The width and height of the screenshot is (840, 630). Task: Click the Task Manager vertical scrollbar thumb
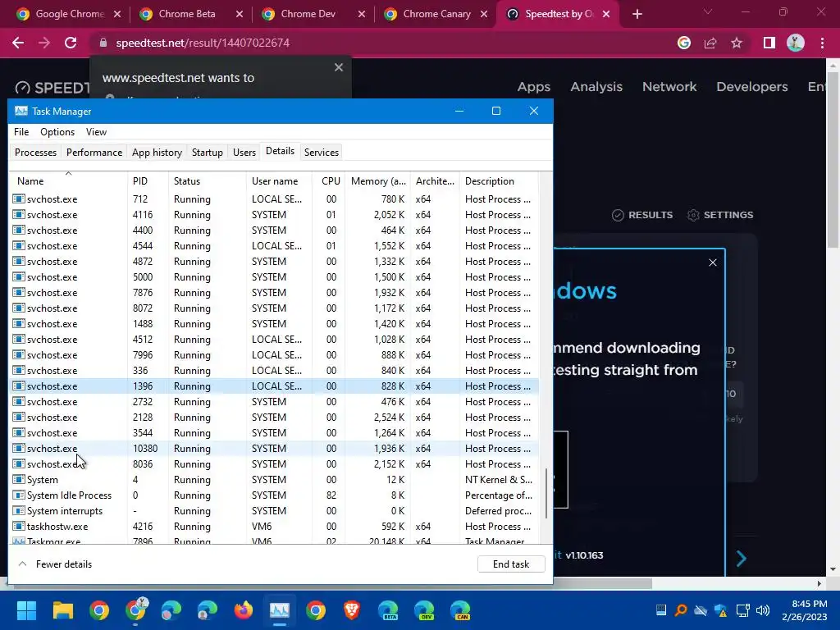546,493
